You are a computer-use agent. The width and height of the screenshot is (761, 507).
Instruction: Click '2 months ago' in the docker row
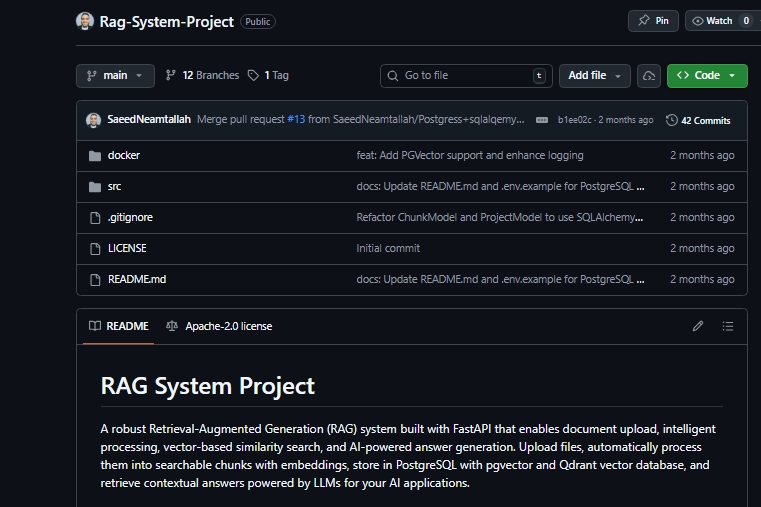click(702, 155)
